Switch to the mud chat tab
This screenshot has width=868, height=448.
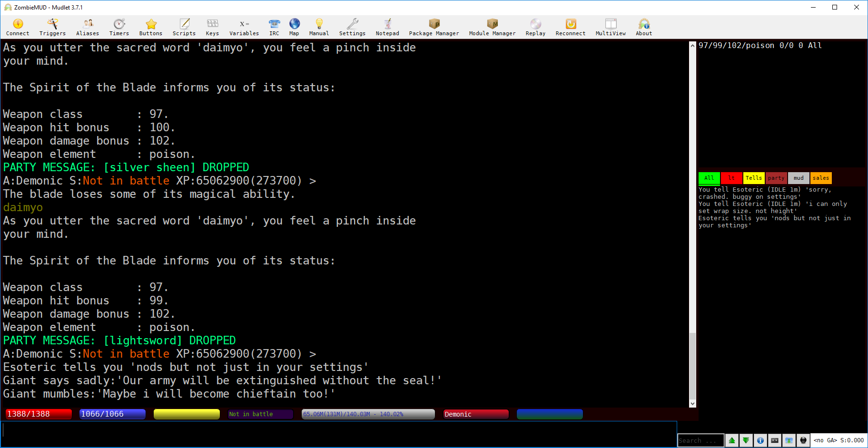(799, 178)
